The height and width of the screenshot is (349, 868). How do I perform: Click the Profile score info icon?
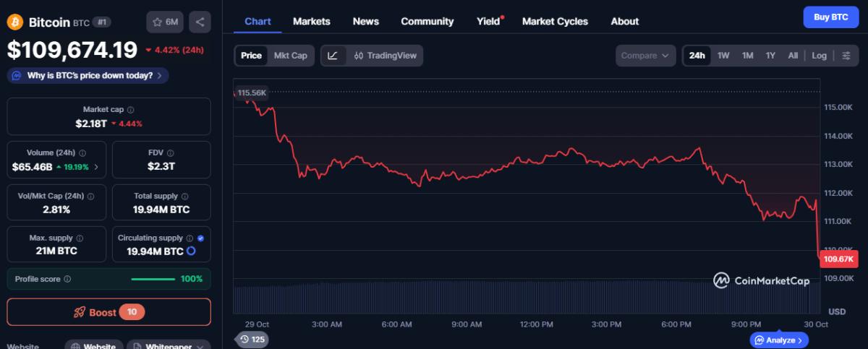67,279
